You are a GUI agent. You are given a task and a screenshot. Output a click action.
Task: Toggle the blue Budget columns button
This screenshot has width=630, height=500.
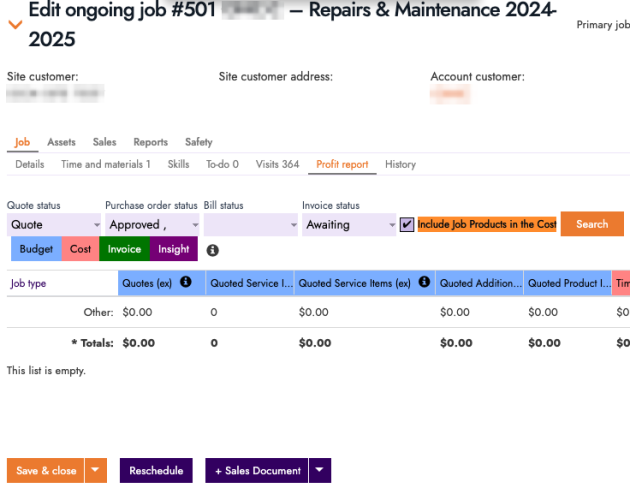pos(36,249)
